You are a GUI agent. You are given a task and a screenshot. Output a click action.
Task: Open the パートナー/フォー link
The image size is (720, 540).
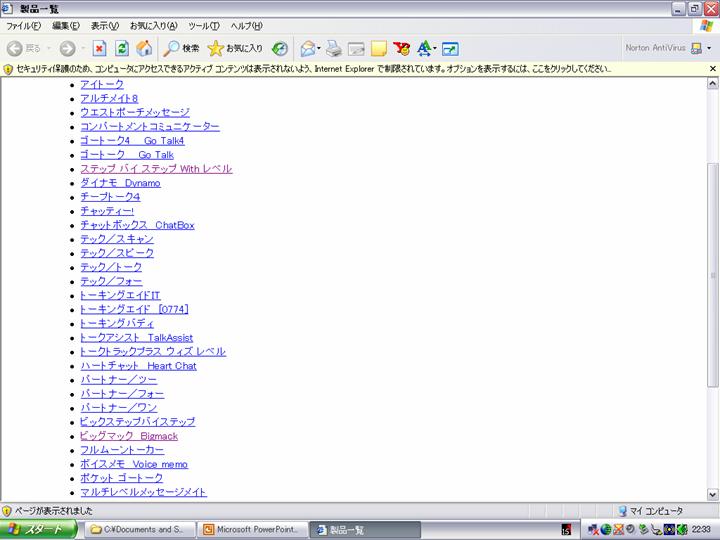point(122,394)
